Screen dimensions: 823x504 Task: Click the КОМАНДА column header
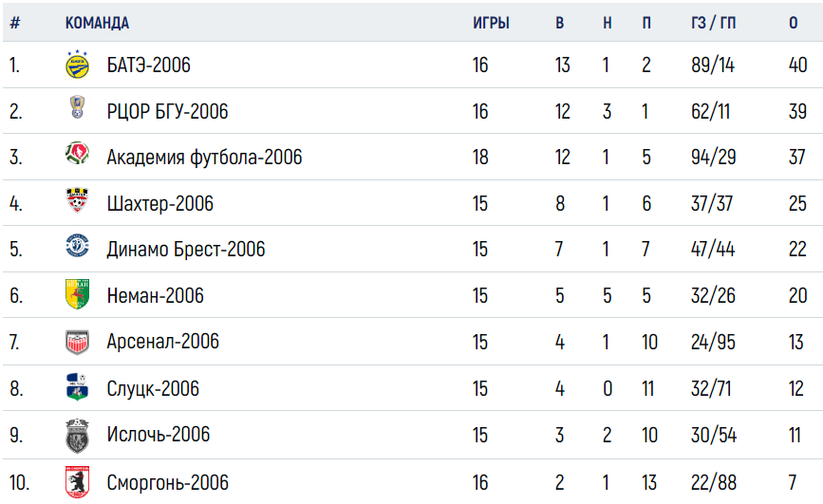97,23
